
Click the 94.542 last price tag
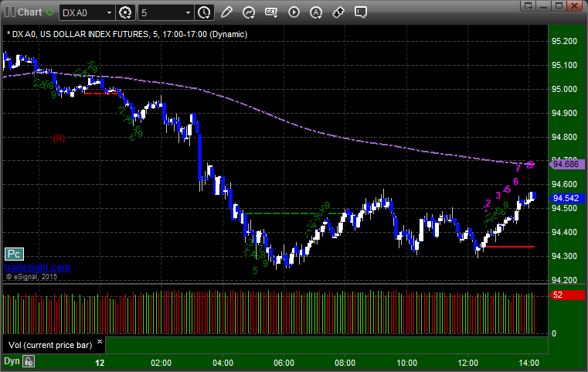[566, 198]
